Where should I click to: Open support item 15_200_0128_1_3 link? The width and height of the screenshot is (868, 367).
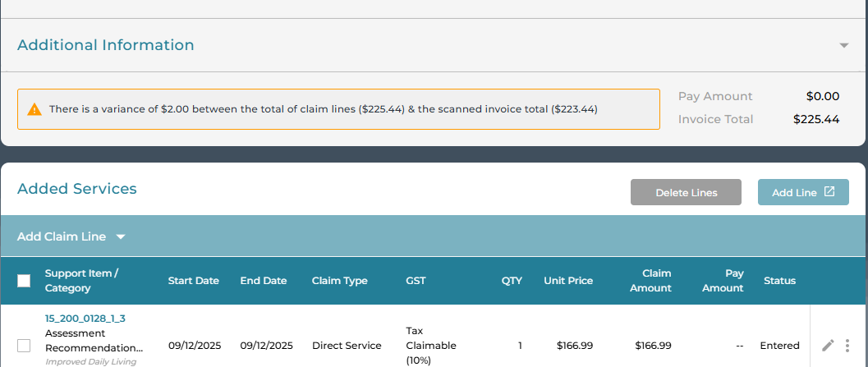(x=85, y=319)
